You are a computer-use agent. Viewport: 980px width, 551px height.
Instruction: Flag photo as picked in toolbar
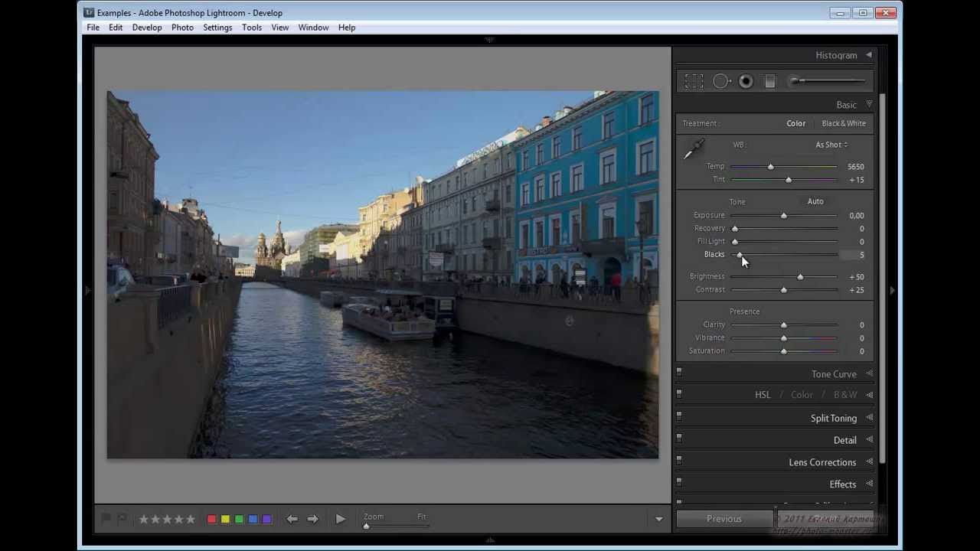coord(106,519)
